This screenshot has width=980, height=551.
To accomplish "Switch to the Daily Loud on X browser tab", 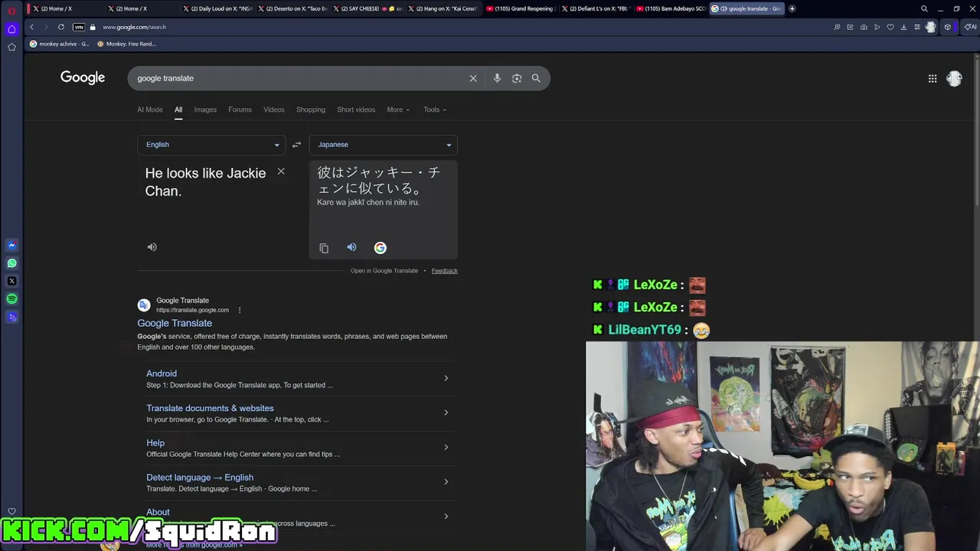I will [x=218, y=8].
